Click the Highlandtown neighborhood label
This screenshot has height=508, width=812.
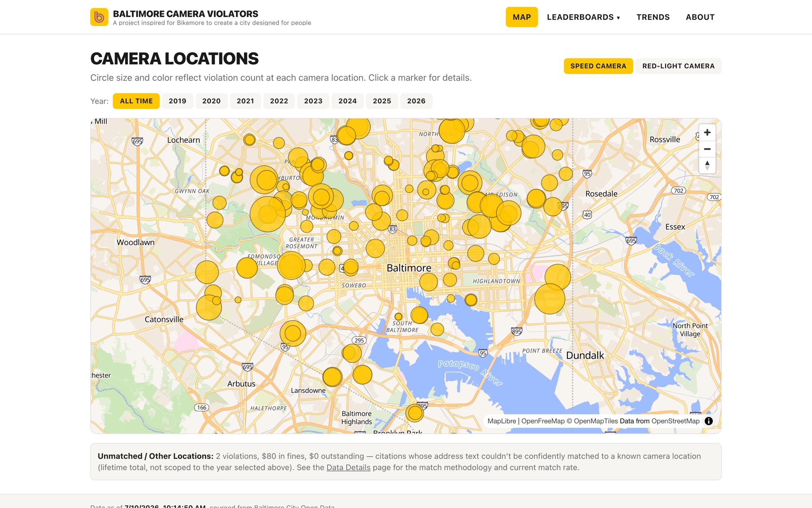(x=496, y=281)
